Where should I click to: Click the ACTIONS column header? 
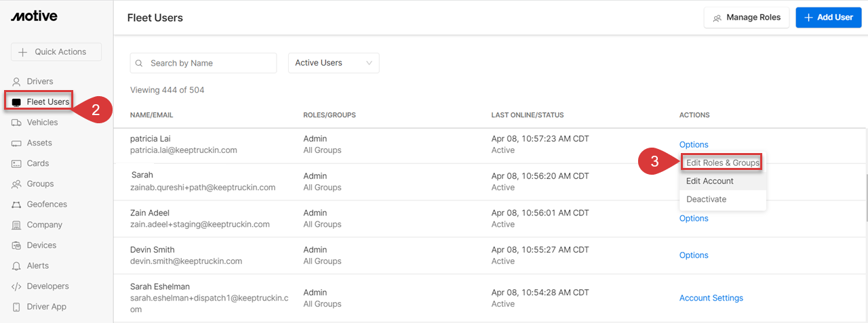coord(694,115)
